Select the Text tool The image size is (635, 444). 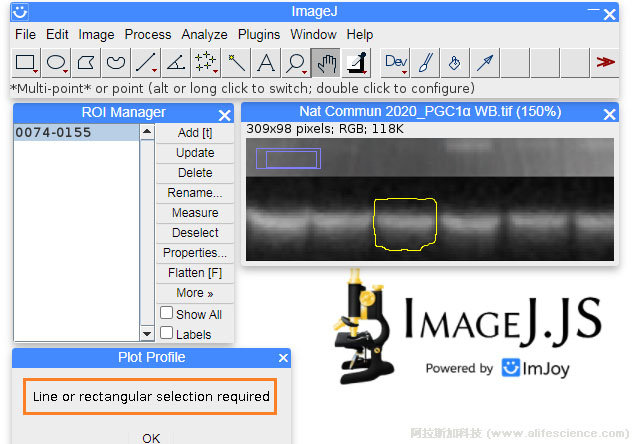coord(266,63)
